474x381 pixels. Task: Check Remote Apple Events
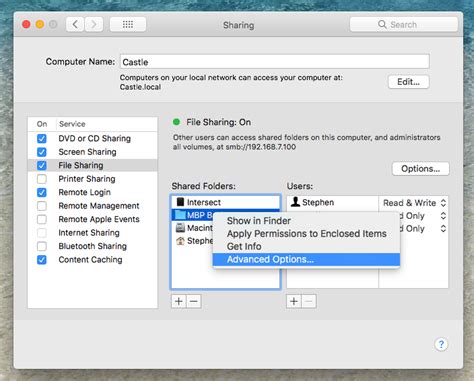pos(42,219)
